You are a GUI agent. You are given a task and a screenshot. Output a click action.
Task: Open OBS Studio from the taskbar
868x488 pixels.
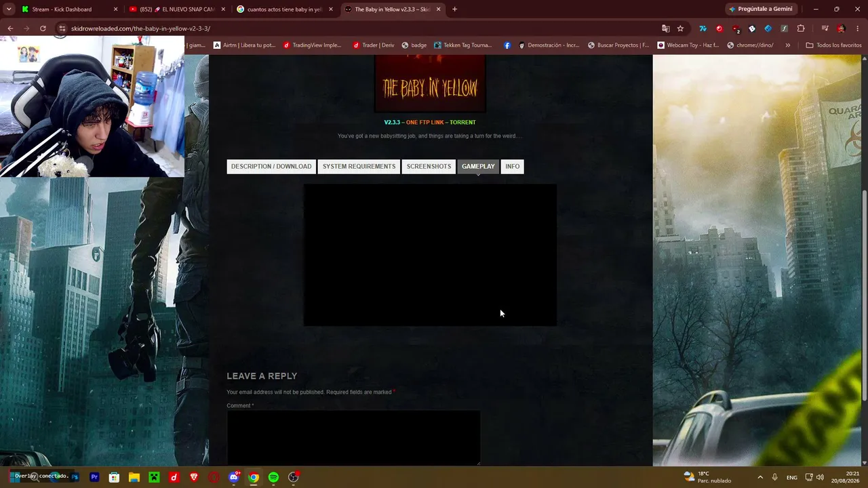coord(294,477)
